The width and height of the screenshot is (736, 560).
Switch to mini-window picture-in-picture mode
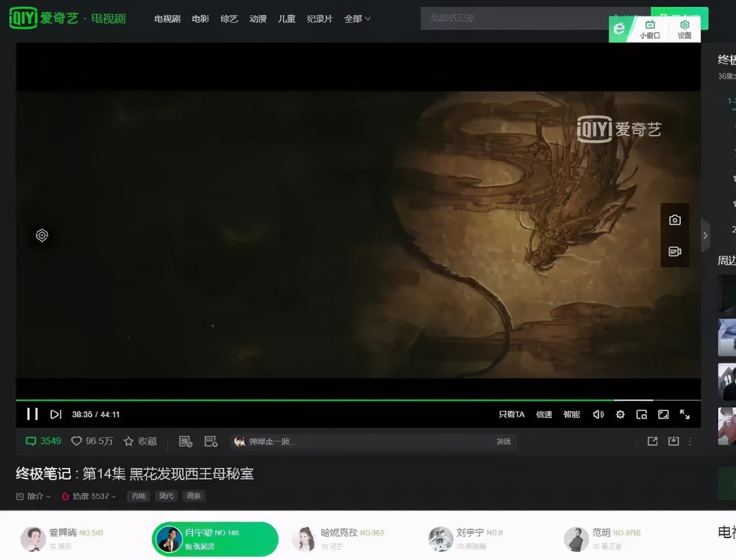pyautogui.click(x=642, y=414)
